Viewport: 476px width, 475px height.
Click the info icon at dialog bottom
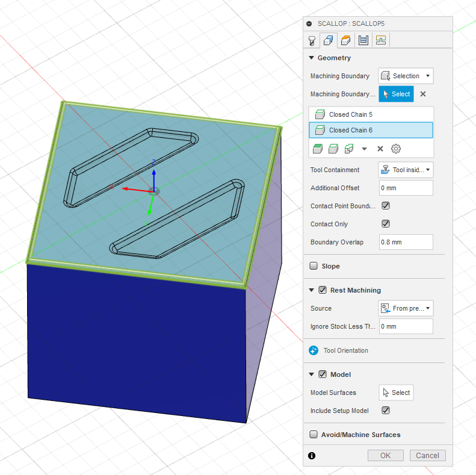point(312,456)
